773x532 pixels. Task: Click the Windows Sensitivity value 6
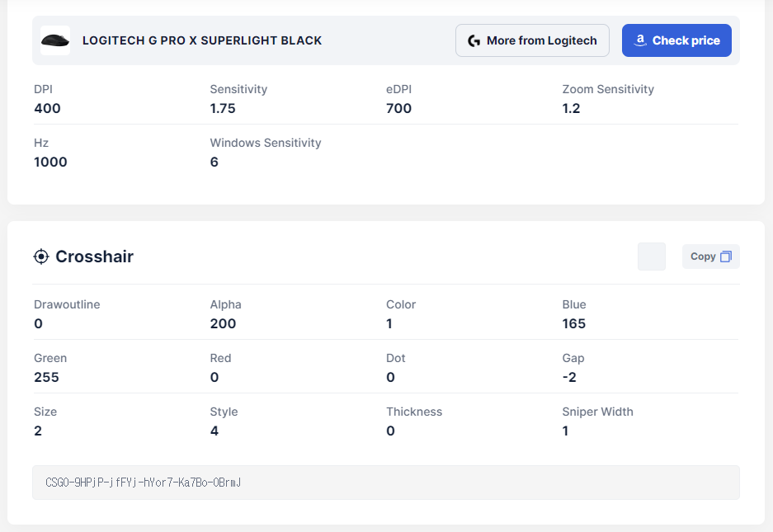[x=214, y=162]
